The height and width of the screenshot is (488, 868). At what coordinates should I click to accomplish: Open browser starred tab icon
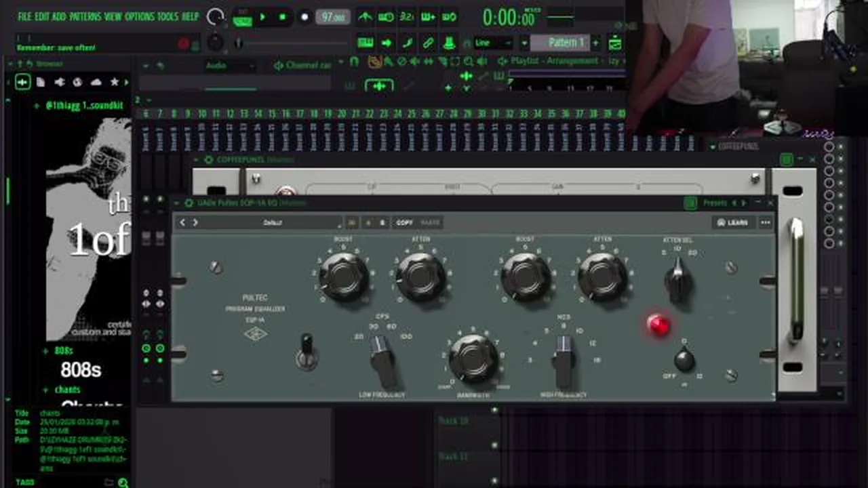[x=114, y=82]
